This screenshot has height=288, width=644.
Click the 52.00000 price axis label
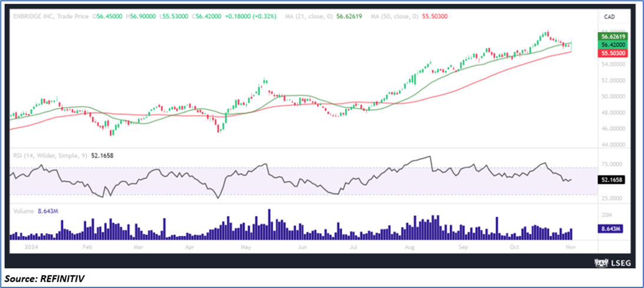click(615, 81)
